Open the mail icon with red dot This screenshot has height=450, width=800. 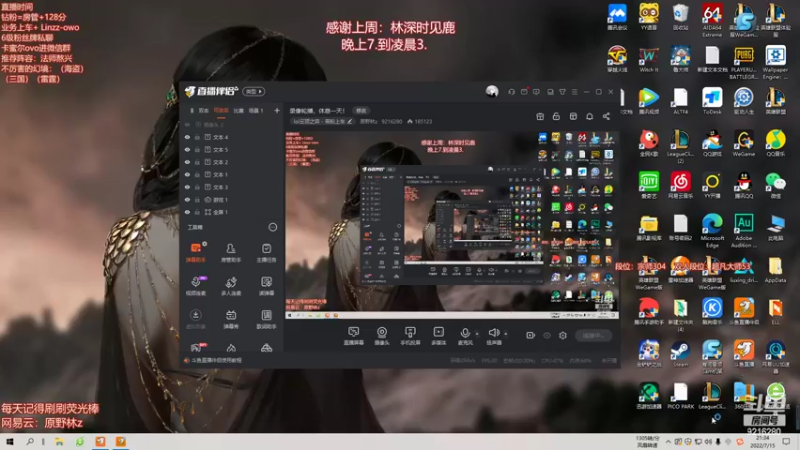(524, 92)
